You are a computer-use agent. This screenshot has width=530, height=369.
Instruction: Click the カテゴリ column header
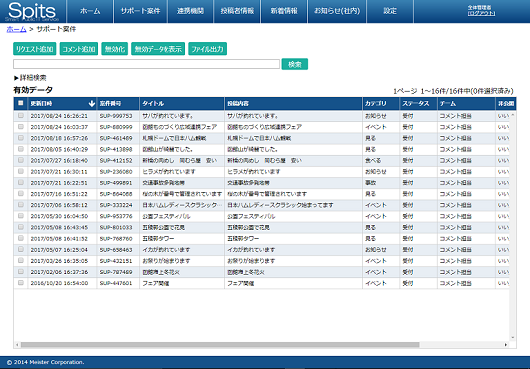click(x=381, y=104)
